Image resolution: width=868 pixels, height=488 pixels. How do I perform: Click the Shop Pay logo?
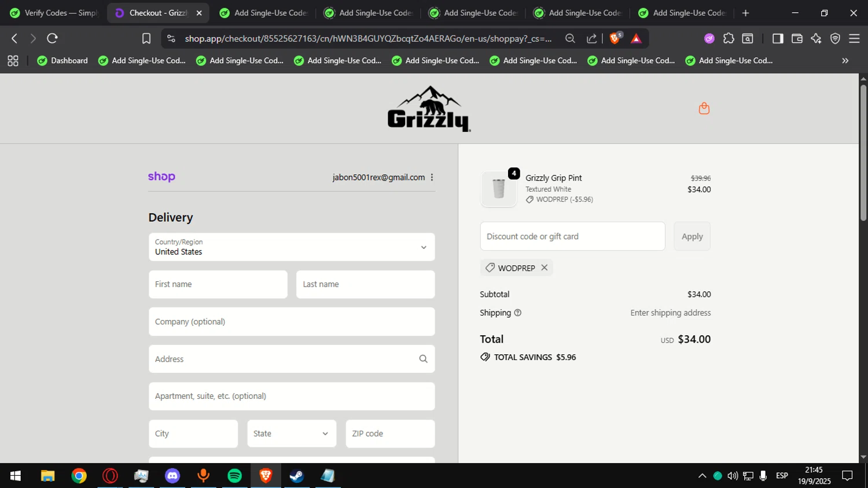click(x=161, y=177)
